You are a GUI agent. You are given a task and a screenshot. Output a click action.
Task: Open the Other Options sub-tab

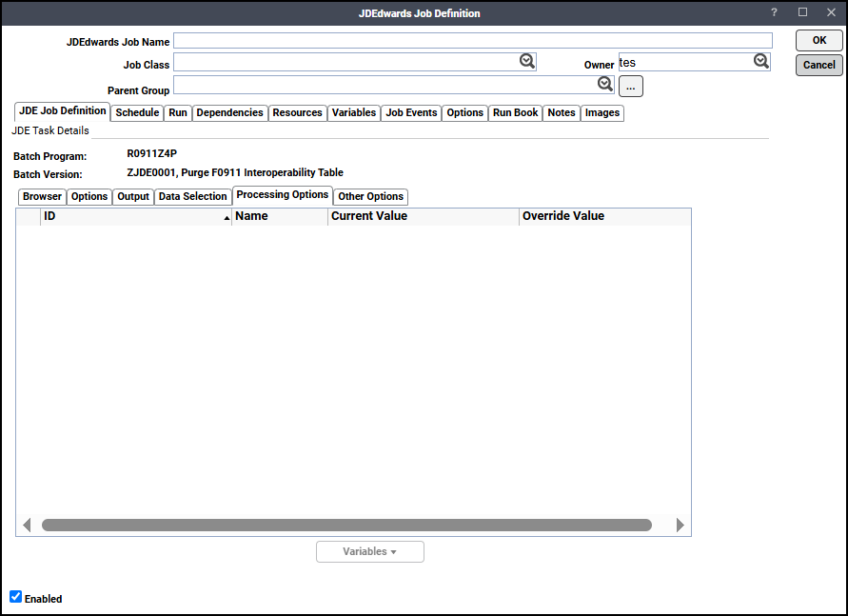tap(371, 196)
